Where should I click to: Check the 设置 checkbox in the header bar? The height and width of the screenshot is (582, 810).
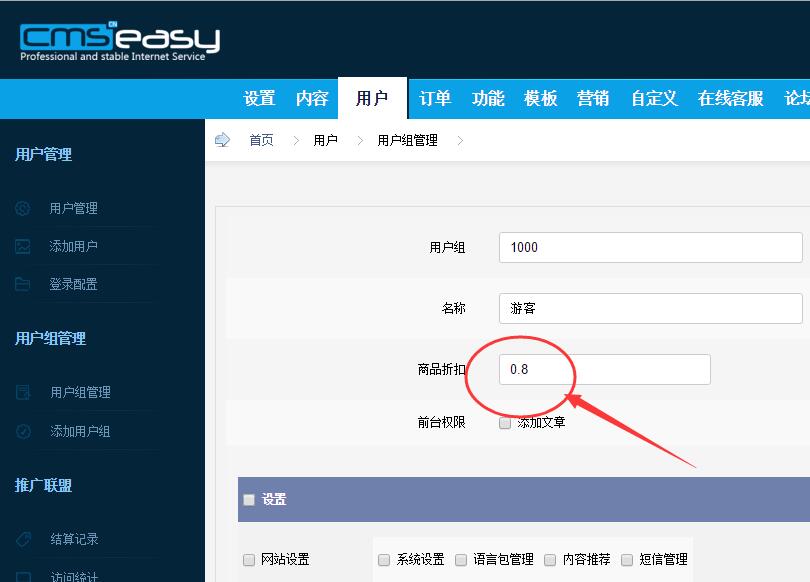(249, 499)
